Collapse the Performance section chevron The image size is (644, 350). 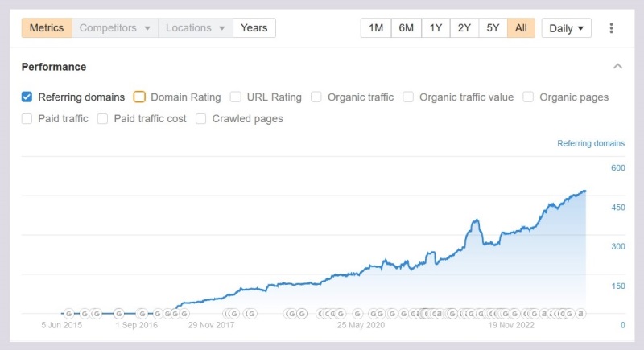(x=617, y=67)
